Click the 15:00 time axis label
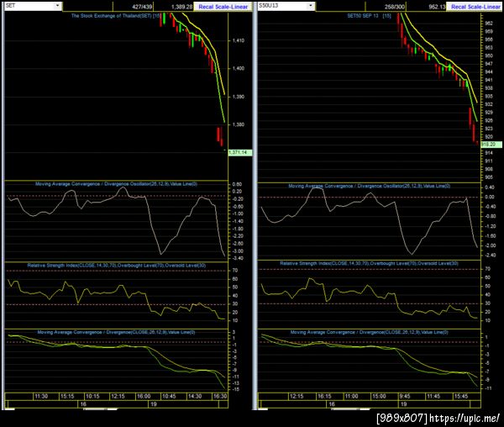Viewport: 504px width, 427px height. pyautogui.click(x=379, y=396)
